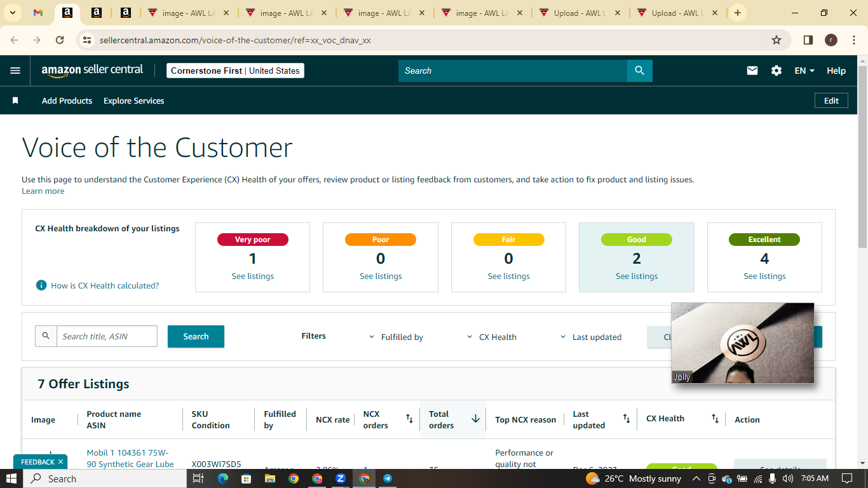Viewport: 868px width, 488px height.
Task: See listings under the Fair card
Action: point(508,276)
